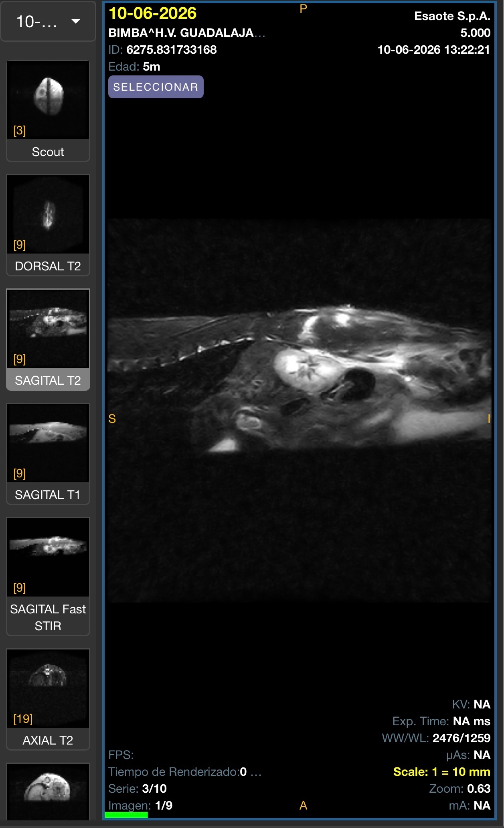This screenshot has height=828, width=504.
Task: Click the Scale 1 = 10 mm annotation
Action: click(x=442, y=772)
